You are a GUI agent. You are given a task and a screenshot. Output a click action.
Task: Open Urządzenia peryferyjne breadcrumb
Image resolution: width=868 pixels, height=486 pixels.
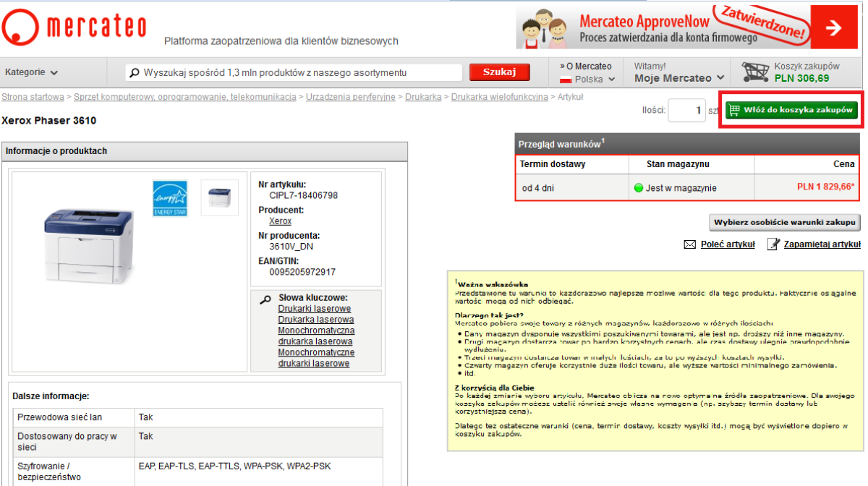pos(351,97)
